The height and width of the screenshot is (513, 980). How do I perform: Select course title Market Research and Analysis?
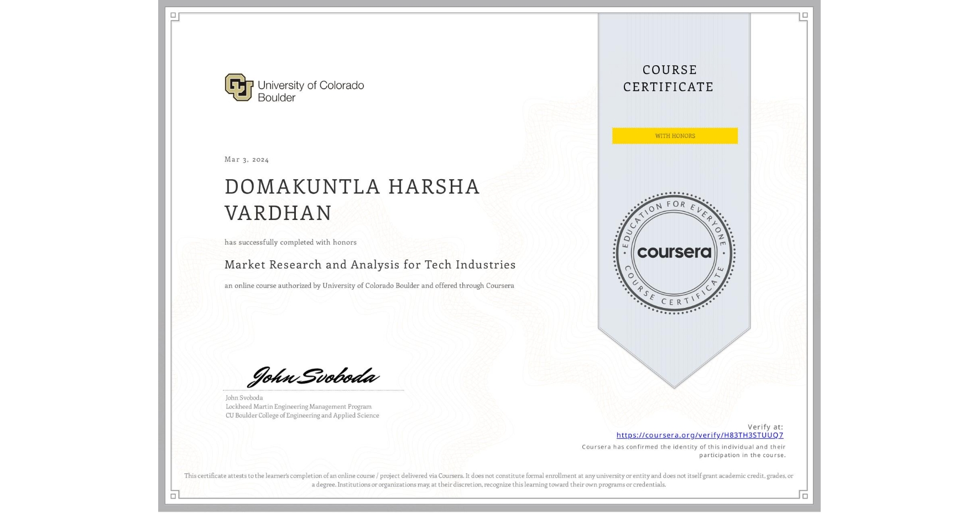click(x=370, y=265)
